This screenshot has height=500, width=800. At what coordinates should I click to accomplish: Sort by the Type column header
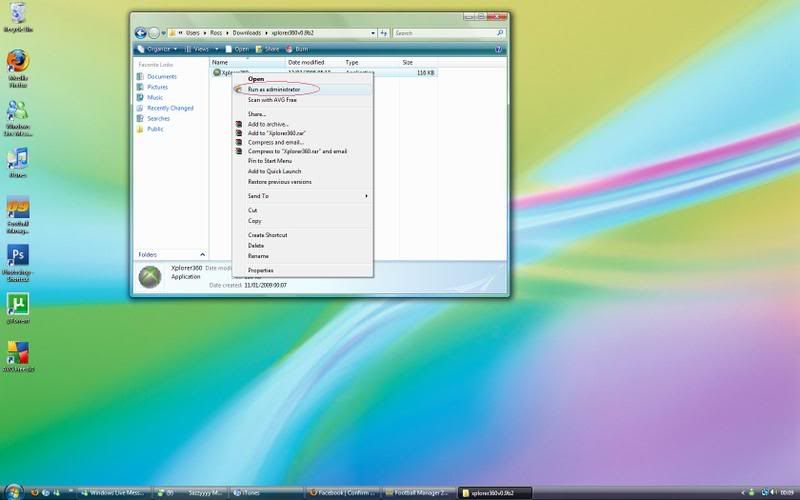(x=371, y=62)
